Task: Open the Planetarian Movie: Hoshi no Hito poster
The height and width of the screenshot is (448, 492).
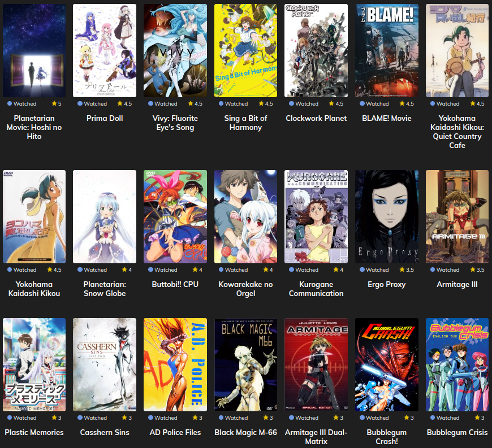Action: tap(34, 50)
